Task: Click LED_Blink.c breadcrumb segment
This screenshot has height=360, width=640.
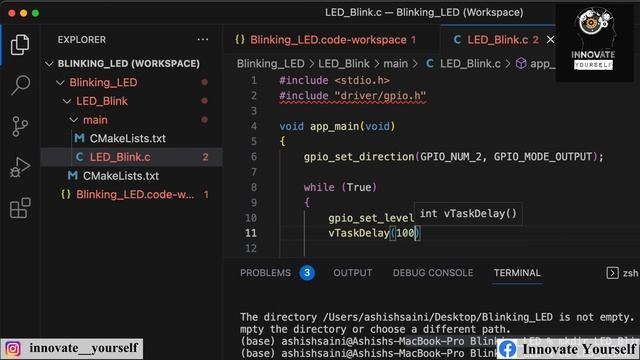Action: 470,64
